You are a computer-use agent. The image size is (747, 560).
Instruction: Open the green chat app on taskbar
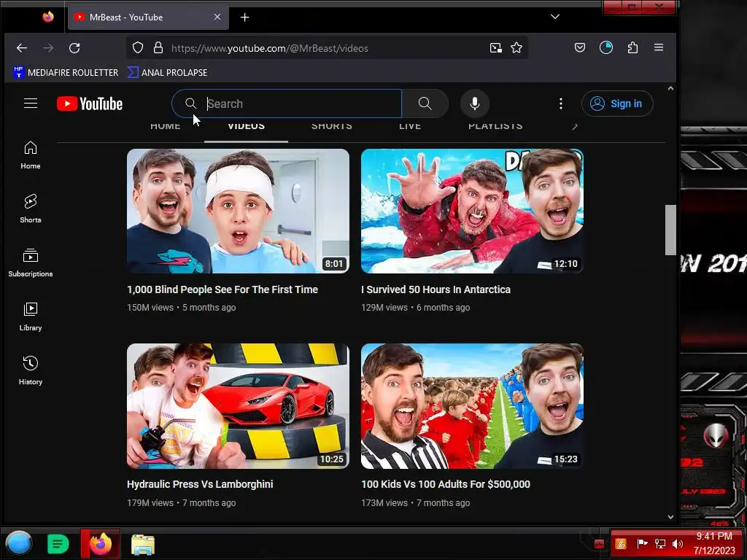click(x=58, y=544)
